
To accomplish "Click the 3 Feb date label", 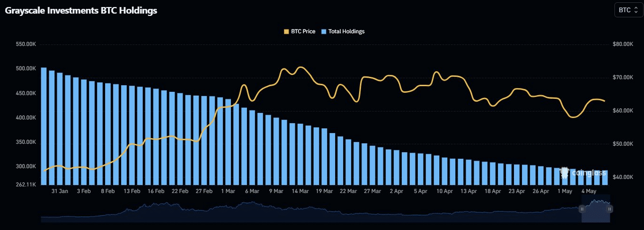I will (84, 192).
